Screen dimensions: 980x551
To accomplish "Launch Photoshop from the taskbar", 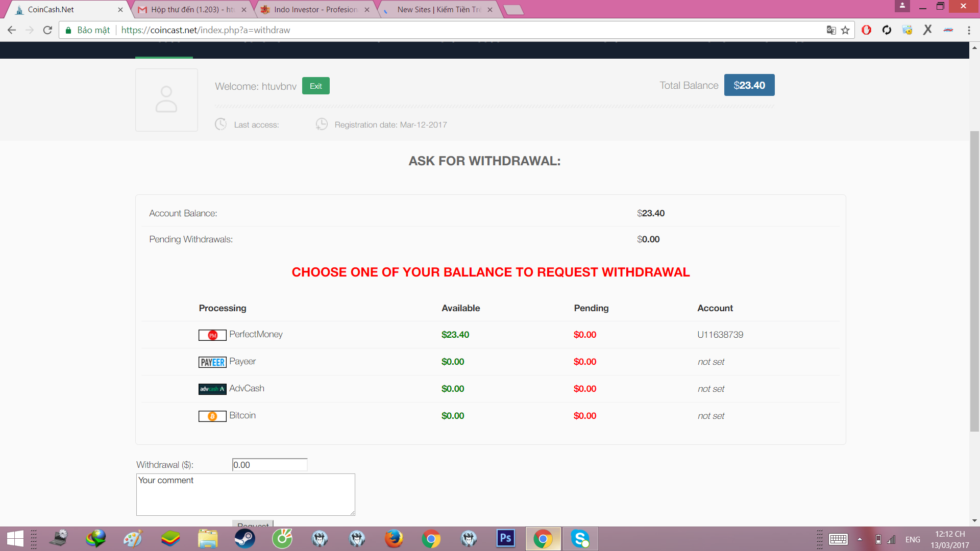I will point(505,538).
